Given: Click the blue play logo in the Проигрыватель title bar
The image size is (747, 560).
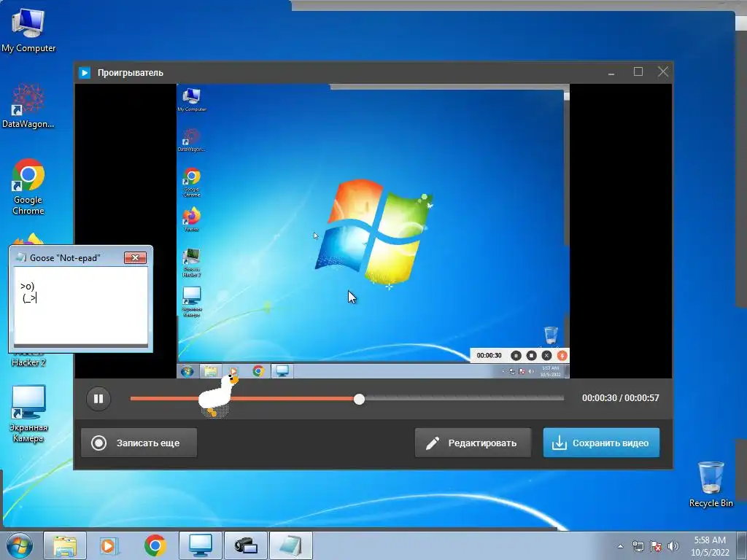Looking at the screenshot, I should (85, 73).
